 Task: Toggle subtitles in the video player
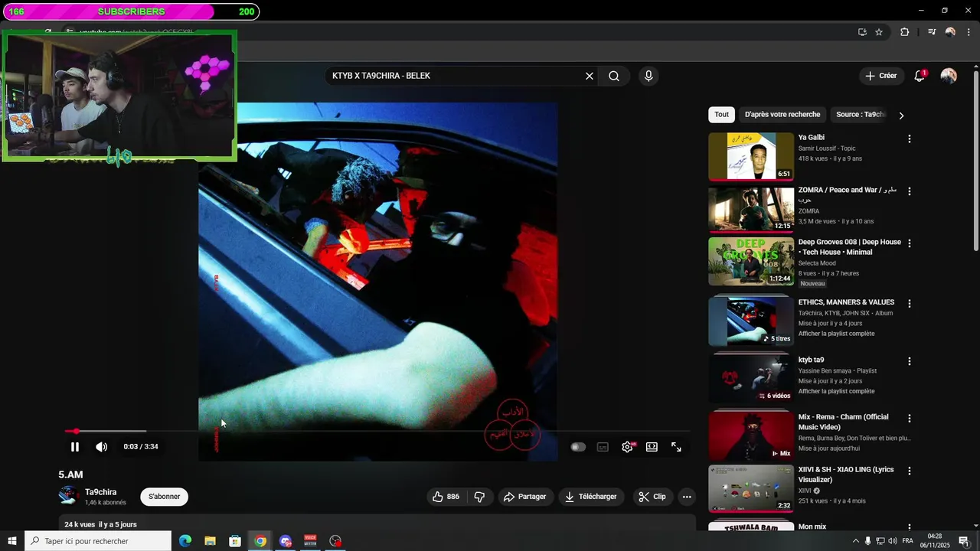click(x=603, y=447)
